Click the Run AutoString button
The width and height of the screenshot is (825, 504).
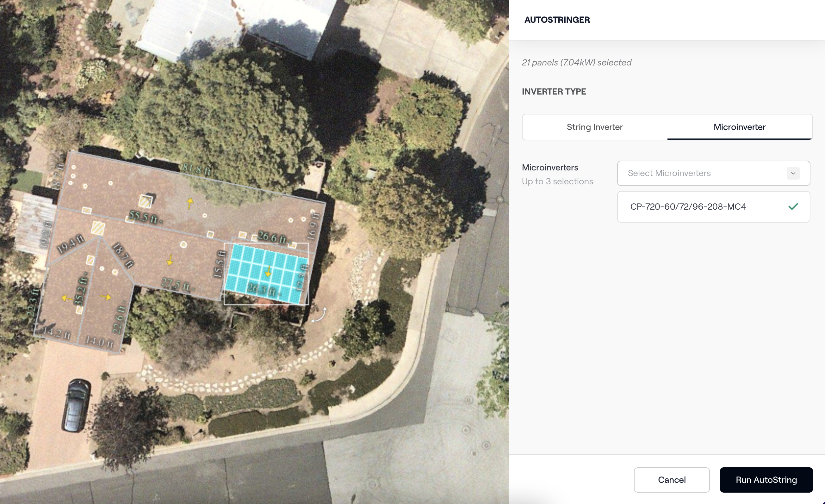(x=766, y=480)
